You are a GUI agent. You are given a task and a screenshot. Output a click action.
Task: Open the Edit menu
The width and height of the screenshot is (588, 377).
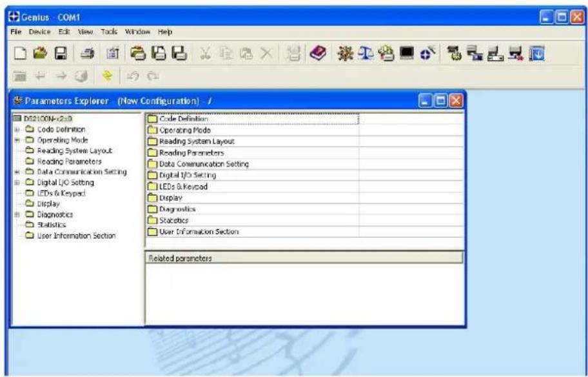[x=64, y=32]
